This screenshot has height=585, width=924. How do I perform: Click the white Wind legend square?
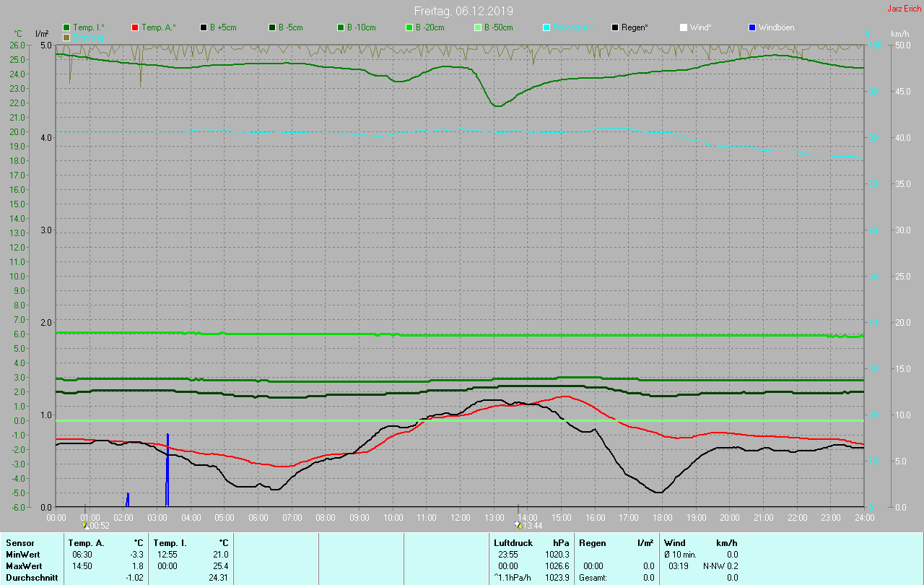coord(684,27)
